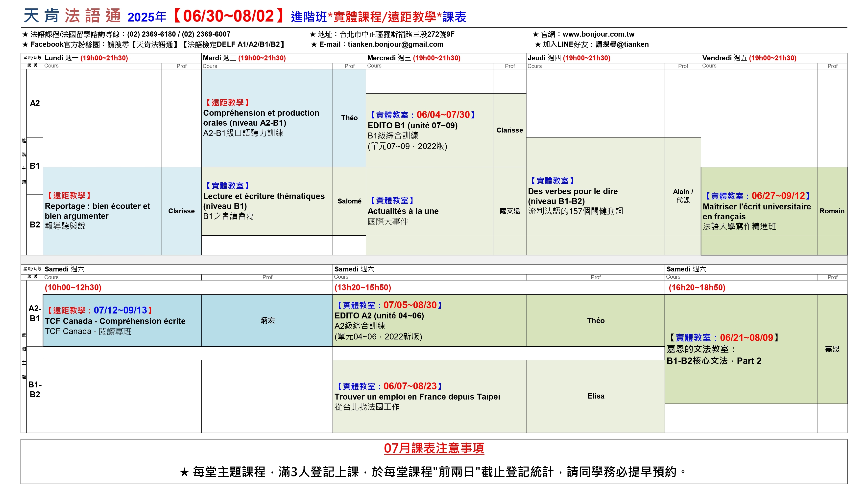Click professor Romain cell
Screen dimensions: 868x492
832,211
